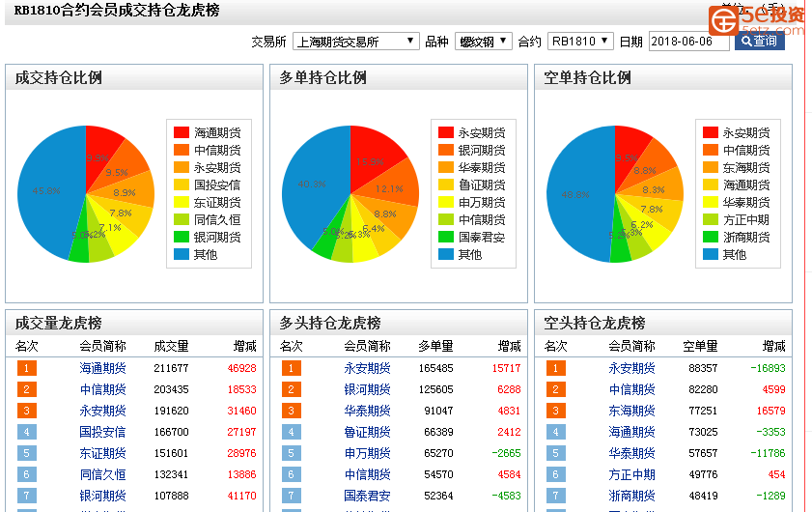
Task: Click the red 海通期货 legend swatch in 成交持仓比例
Action: [x=182, y=132]
